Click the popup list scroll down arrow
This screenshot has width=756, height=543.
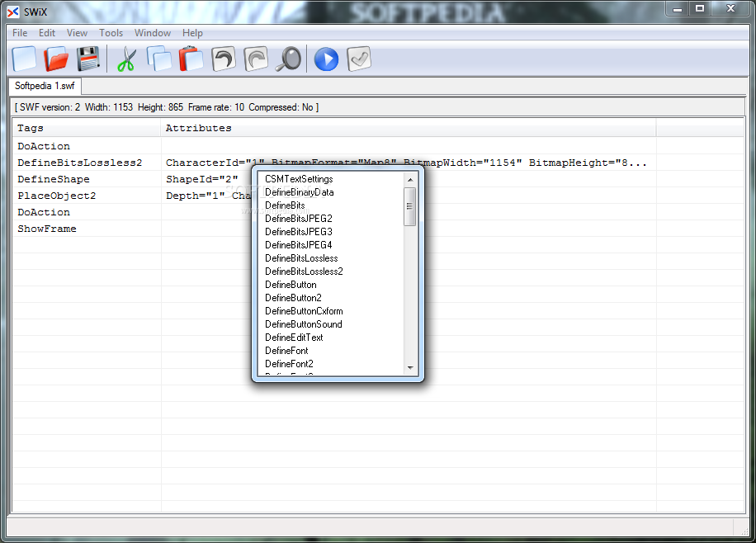(x=410, y=368)
